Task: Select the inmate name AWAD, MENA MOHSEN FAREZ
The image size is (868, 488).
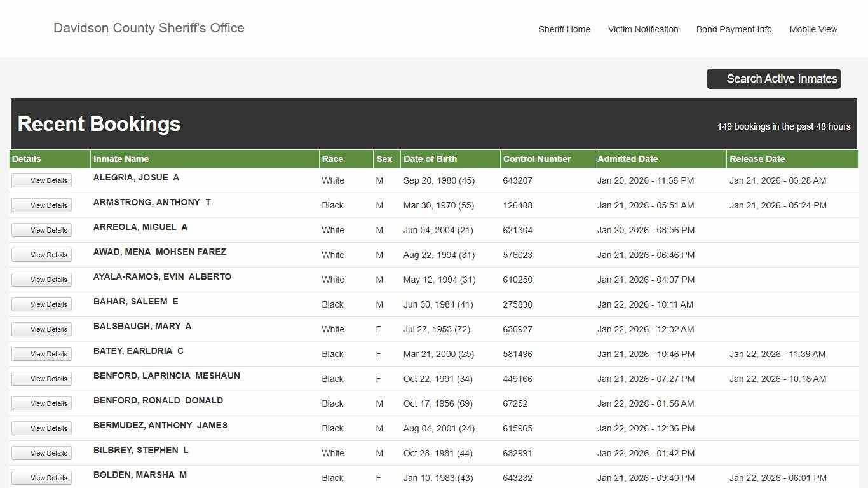Action: point(159,252)
